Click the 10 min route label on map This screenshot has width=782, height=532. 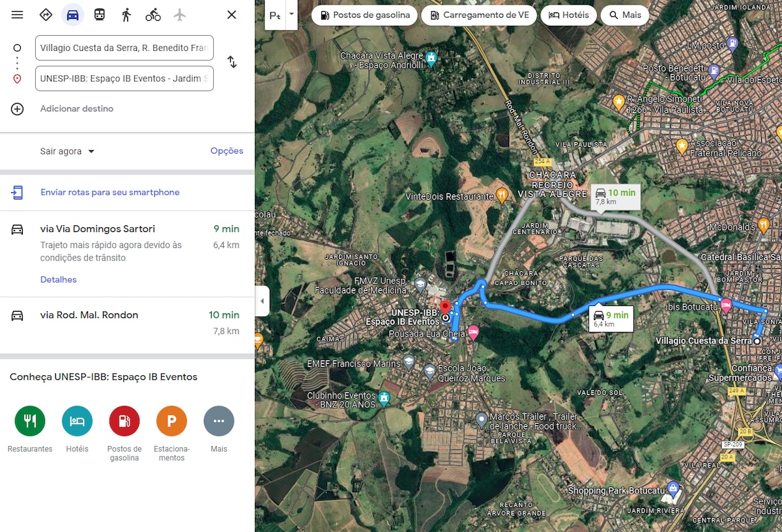[616, 195]
